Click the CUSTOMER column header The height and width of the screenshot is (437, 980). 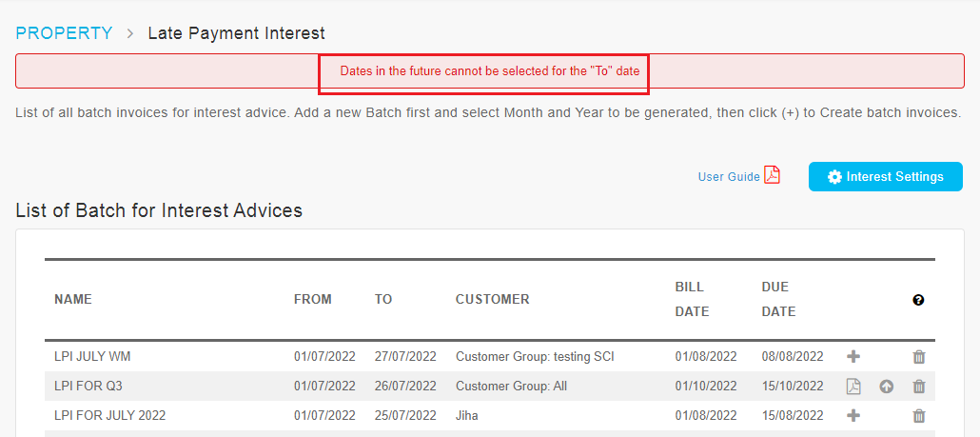click(493, 300)
